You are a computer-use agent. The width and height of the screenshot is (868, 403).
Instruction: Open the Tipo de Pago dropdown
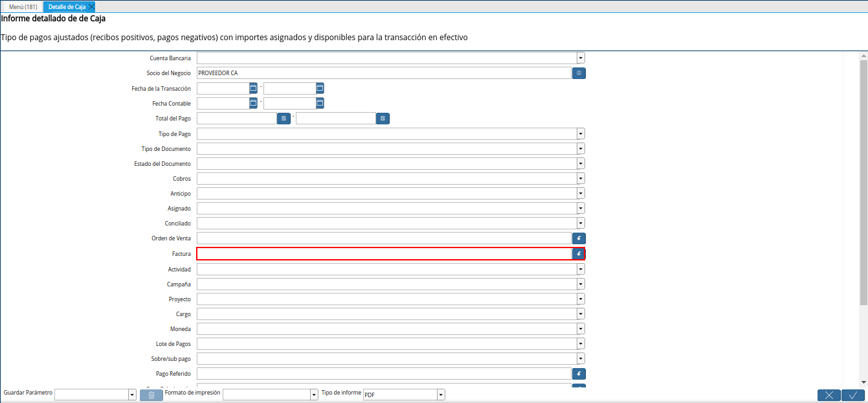(580, 133)
